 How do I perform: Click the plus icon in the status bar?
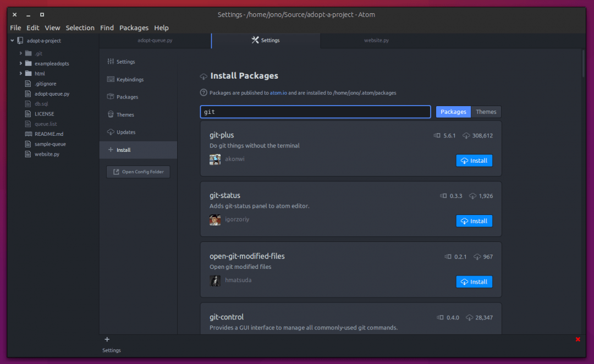(x=107, y=339)
